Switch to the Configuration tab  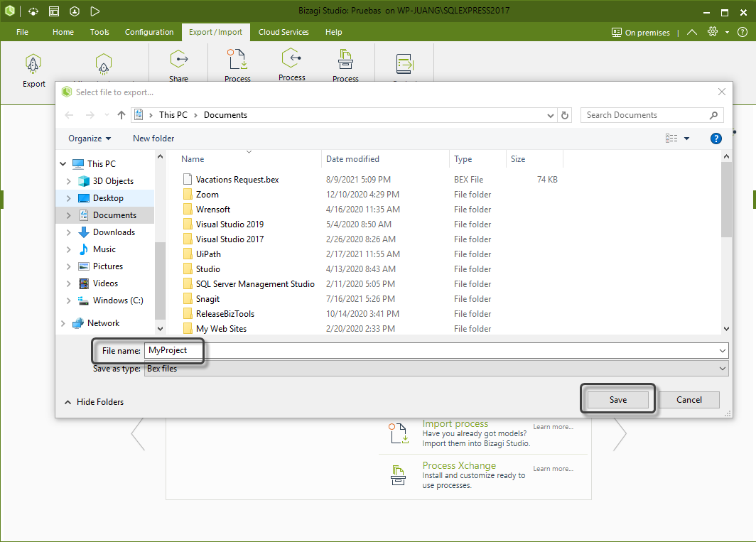[x=149, y=32]
